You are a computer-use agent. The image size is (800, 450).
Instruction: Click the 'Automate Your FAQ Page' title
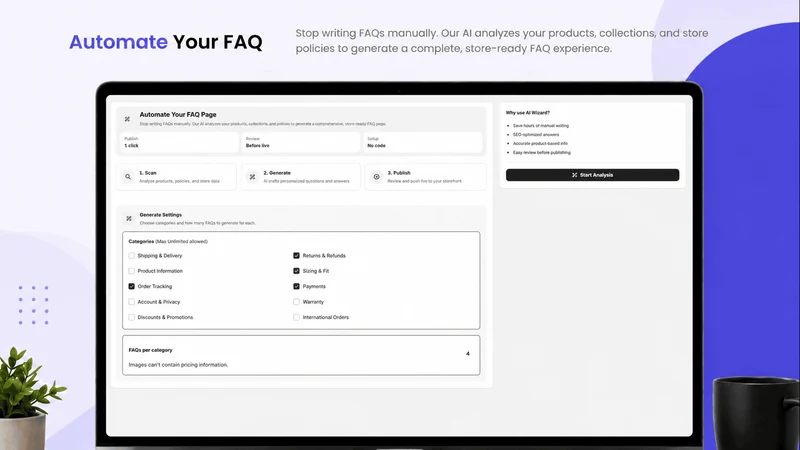tap(178, 114)
